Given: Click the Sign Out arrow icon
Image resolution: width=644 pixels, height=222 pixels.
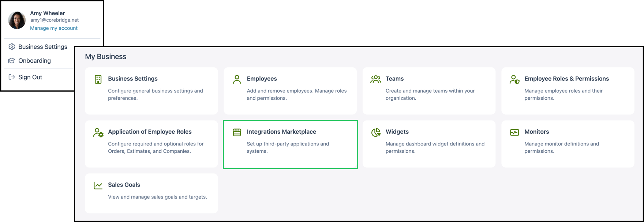Looking at the screenshot, I should (x=12, y=77).
